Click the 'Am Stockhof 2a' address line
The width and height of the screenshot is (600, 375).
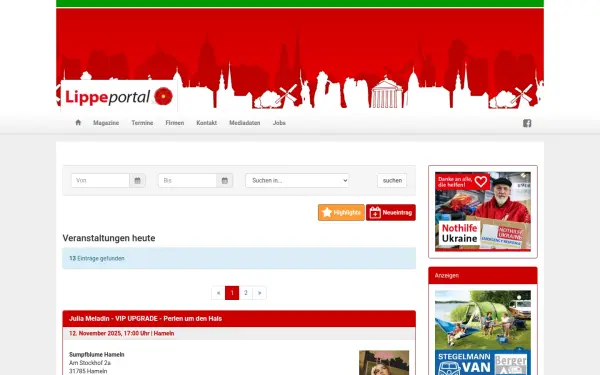90,363
